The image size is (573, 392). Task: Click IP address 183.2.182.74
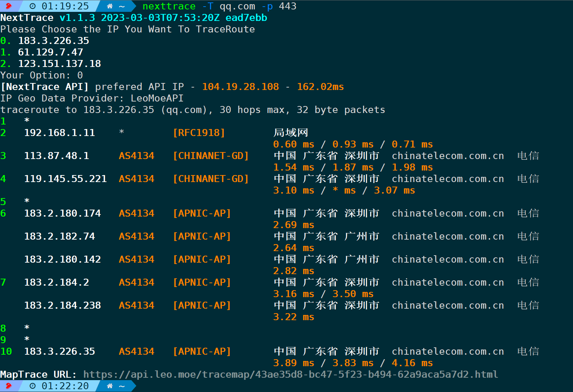click(x=59, y=236)
